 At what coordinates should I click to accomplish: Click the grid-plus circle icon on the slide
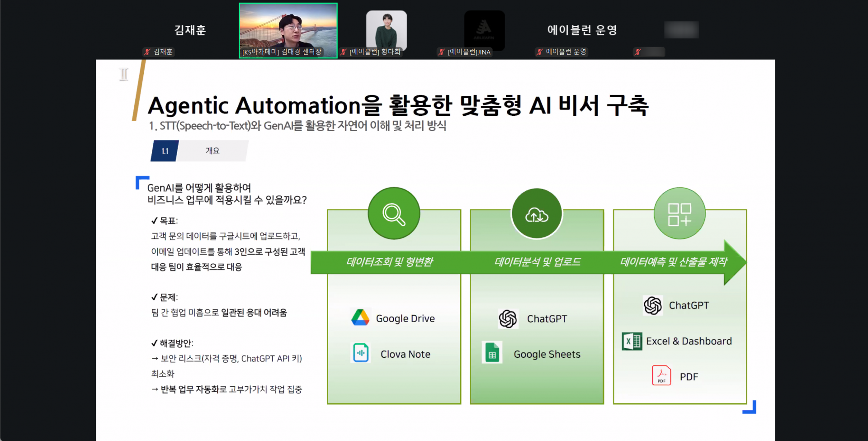point(679,213)
